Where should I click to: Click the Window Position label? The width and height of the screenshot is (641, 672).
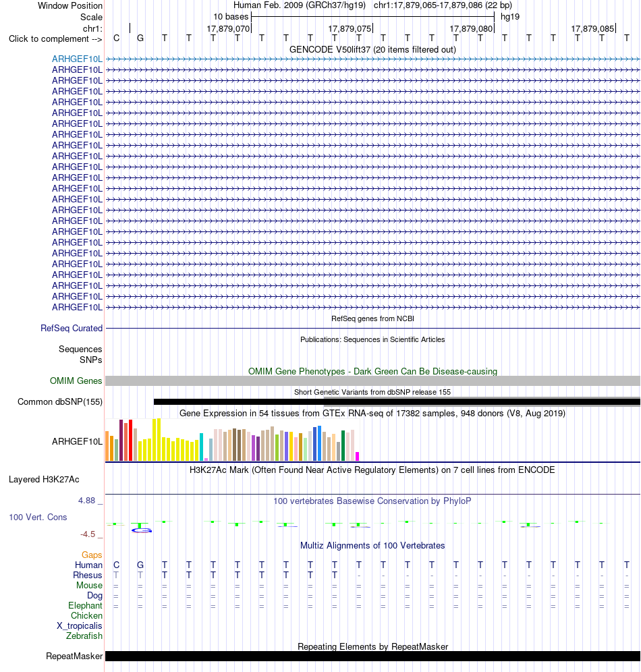70,5
